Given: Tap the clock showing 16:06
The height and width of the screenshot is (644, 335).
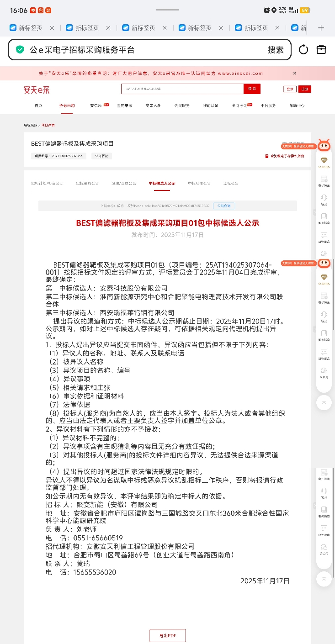Looking at the screenshot, I should tap(18, 10).
